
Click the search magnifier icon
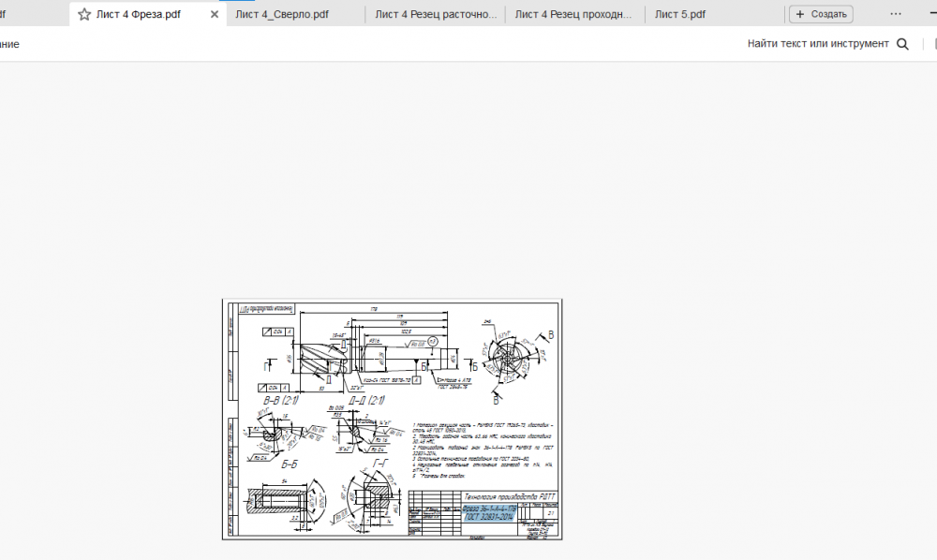pos(902,44)
